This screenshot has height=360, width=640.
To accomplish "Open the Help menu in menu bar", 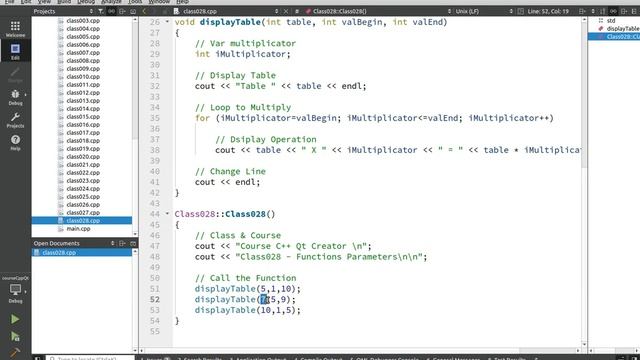I will (182, 2).
